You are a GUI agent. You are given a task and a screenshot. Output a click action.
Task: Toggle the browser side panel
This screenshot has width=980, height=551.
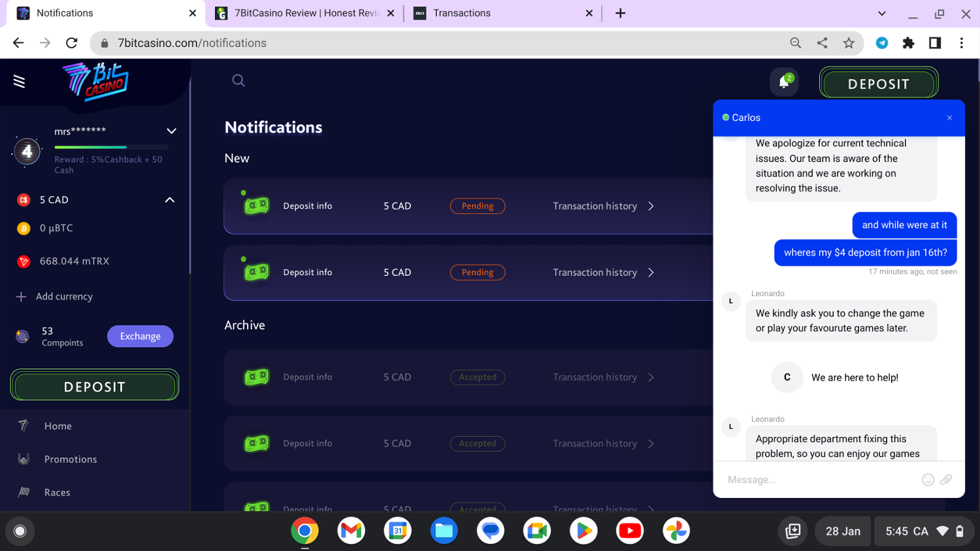[935, 43]
